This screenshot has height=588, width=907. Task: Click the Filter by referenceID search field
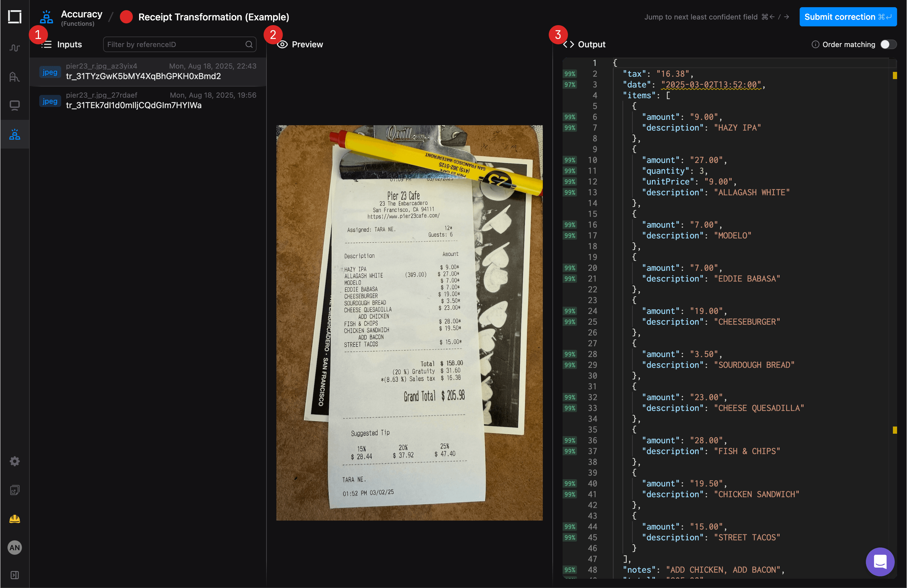[179, 44]
